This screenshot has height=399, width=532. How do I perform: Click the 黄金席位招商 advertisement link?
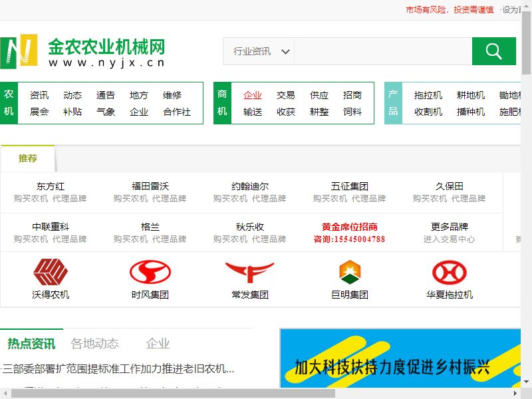[x=350, y=227]
